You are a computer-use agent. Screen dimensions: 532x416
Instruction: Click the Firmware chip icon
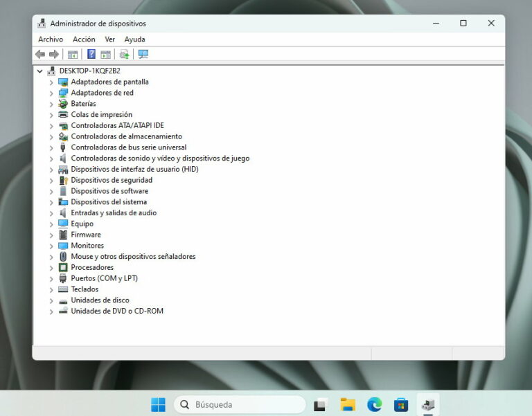[63, 235]
